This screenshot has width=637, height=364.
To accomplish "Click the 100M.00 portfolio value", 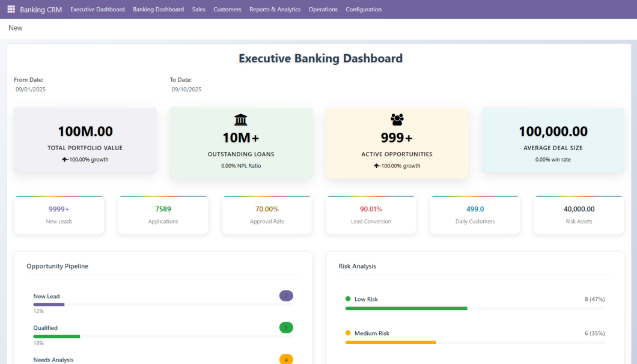I will pos(85,131).
